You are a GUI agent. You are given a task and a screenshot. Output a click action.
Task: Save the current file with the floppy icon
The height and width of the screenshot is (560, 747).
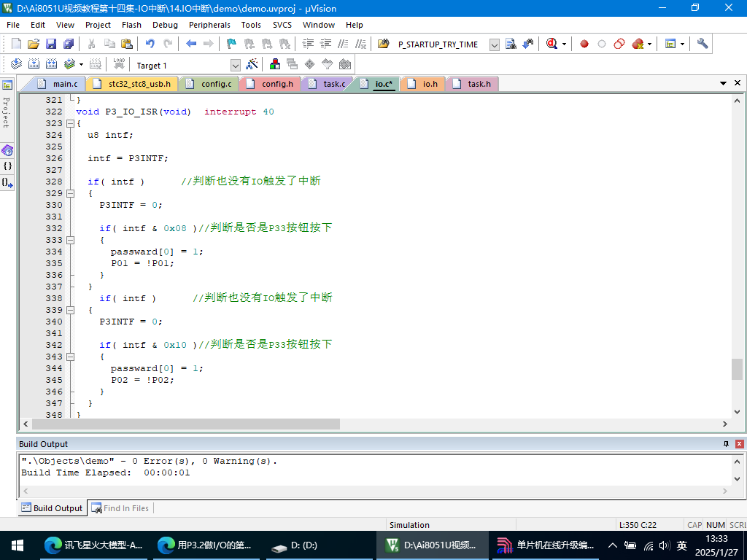51,44
